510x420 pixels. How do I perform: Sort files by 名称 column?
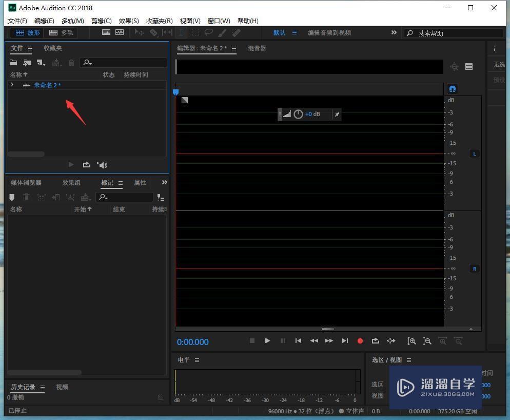coord(18,74)
